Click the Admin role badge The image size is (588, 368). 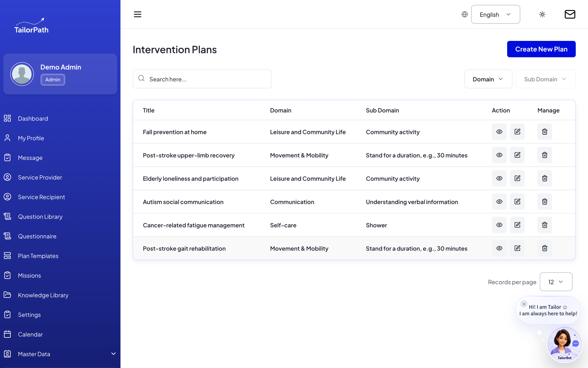point(53,79)
